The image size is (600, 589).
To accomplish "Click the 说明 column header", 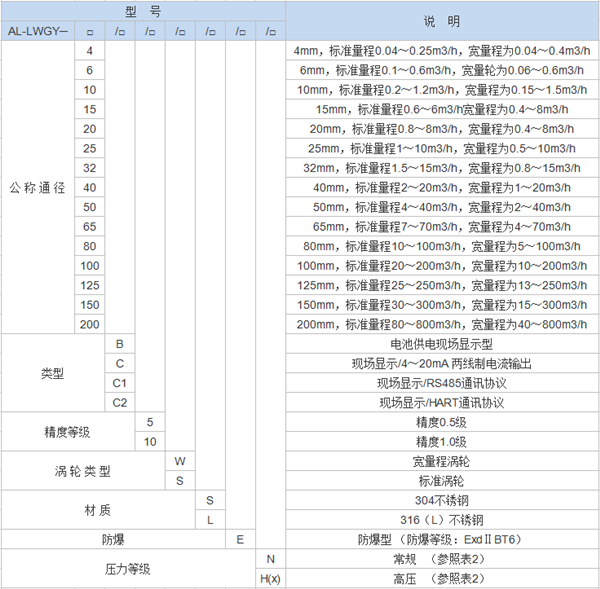I will point(441,21).
